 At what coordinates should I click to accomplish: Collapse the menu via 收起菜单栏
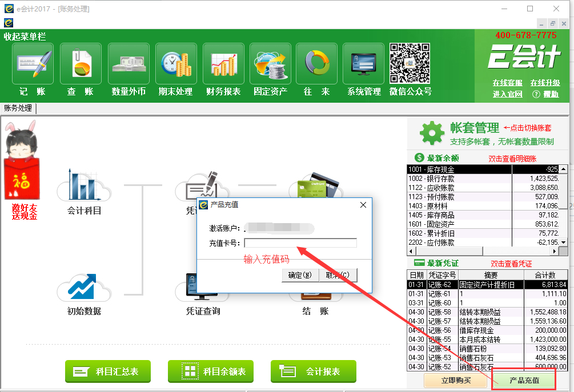[25, 37]
